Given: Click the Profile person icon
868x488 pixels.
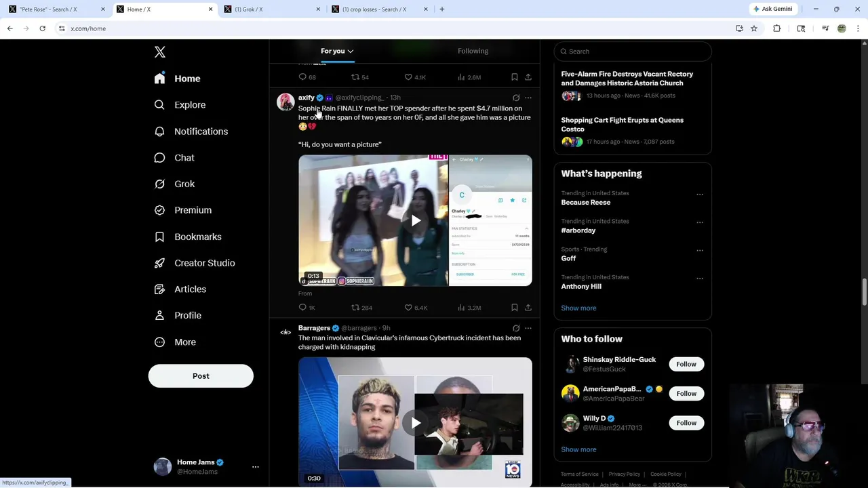Looking at the screenshot, I should pos(159,315).
